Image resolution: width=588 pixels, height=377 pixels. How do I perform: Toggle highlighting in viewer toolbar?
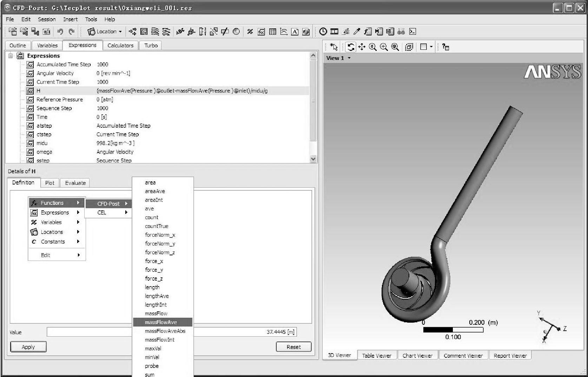coord(409,47)
